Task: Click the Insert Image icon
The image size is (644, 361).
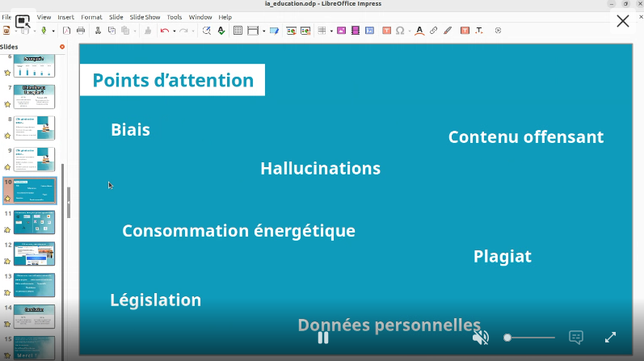Action: 341,31
